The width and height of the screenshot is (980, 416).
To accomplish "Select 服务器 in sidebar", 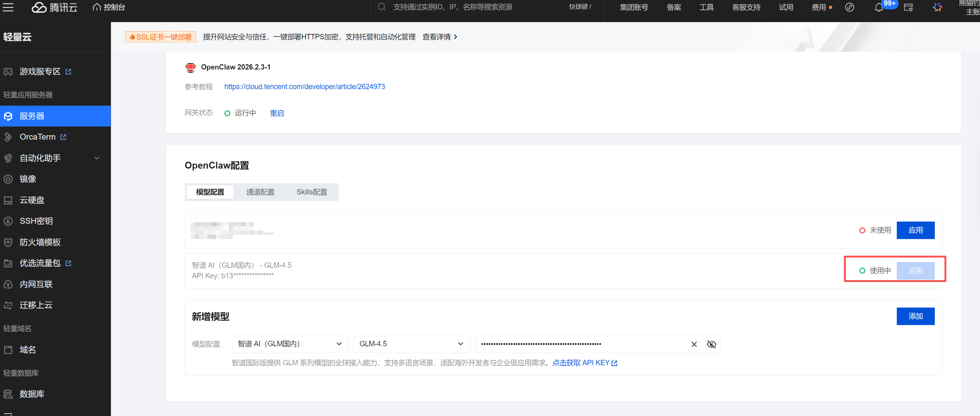I will pyautogui.click(x=55, y=116).
